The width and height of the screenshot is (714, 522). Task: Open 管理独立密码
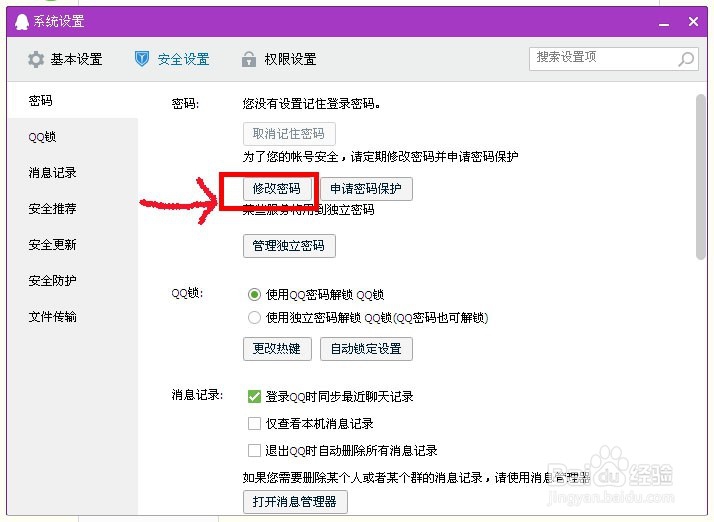tap(289, 246)
